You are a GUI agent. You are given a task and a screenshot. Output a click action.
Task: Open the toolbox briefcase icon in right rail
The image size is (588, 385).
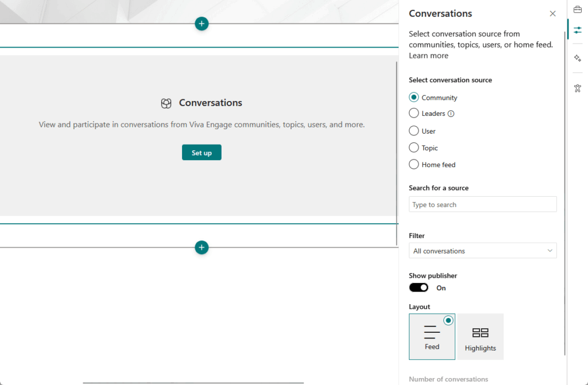tap(578, 9)
